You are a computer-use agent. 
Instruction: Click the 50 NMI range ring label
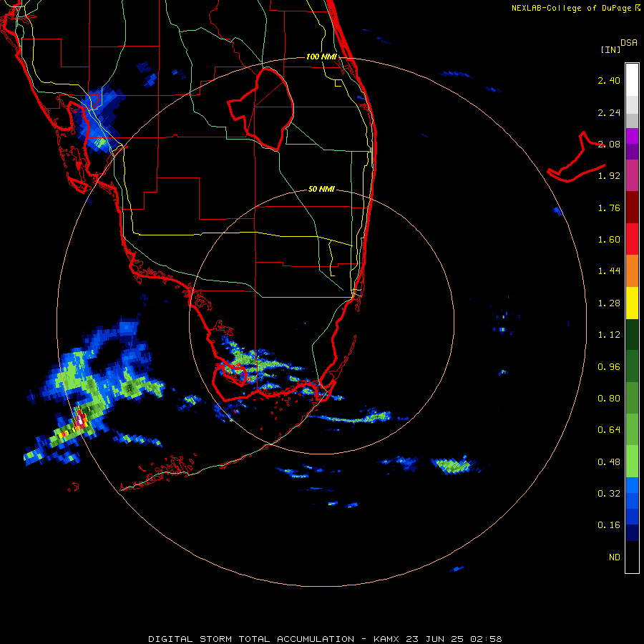pos(321,190)
